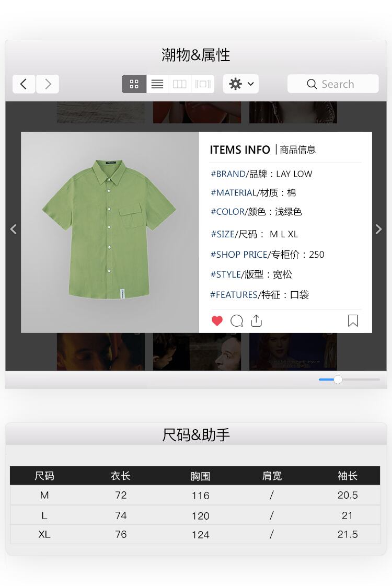Switch to list view
392x586 pixels.
157,84
